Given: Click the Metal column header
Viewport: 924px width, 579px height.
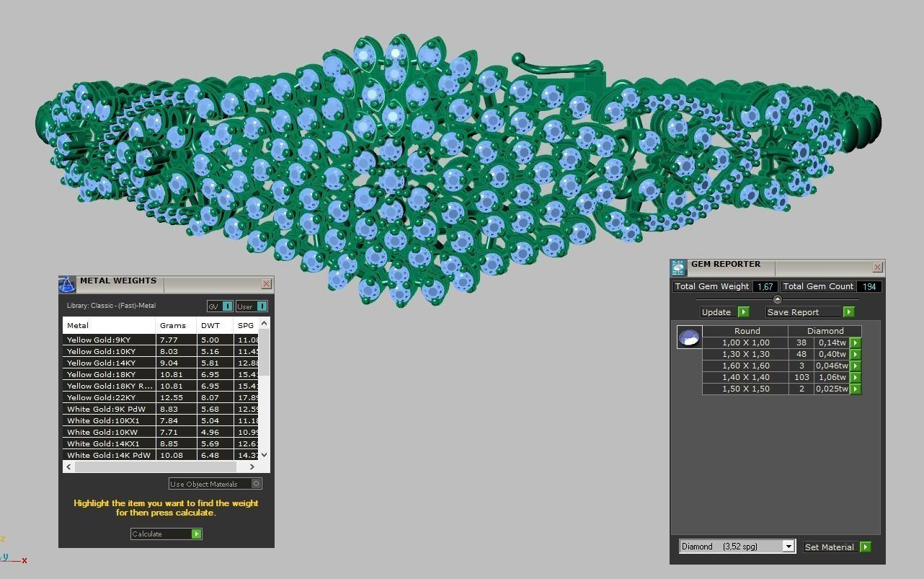Looking at the screenshot, I should pos(108,326).
